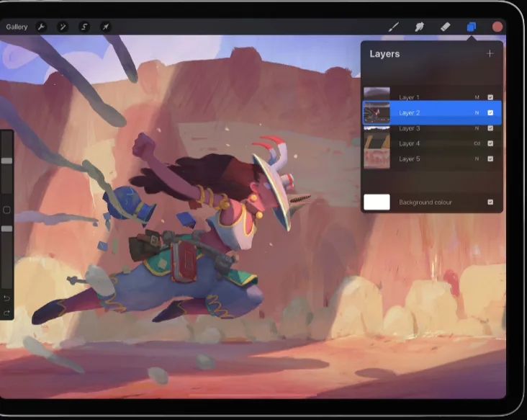Open blend mode N of Layer 2

pos(477,112)
